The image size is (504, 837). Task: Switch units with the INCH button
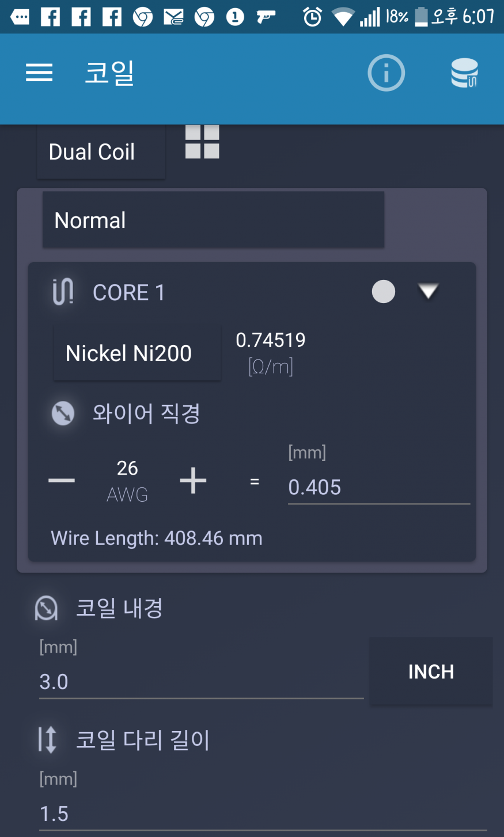pyautogui.click(x=431, y=672)
